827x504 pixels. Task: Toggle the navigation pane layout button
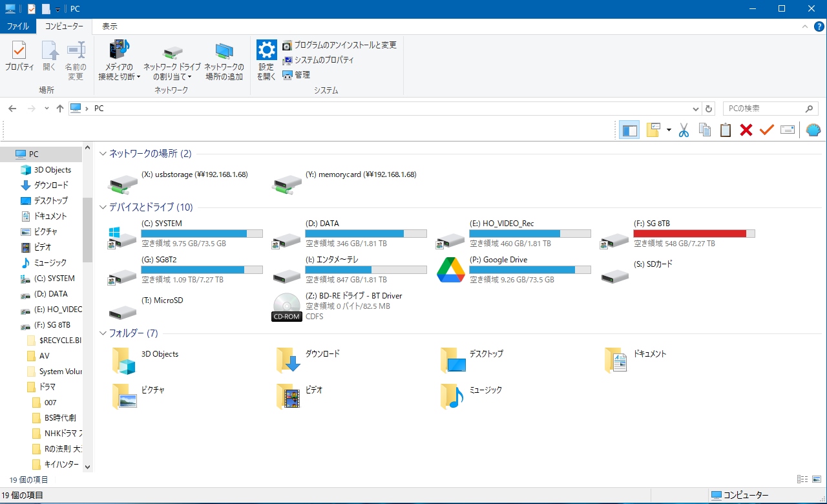click(629, 130)
